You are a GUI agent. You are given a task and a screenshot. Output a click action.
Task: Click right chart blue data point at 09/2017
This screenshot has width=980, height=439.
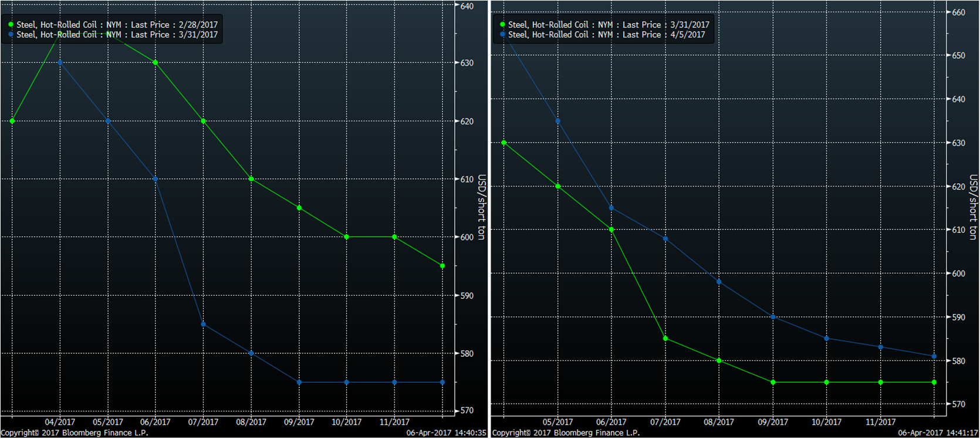click(x=773, y=317)
